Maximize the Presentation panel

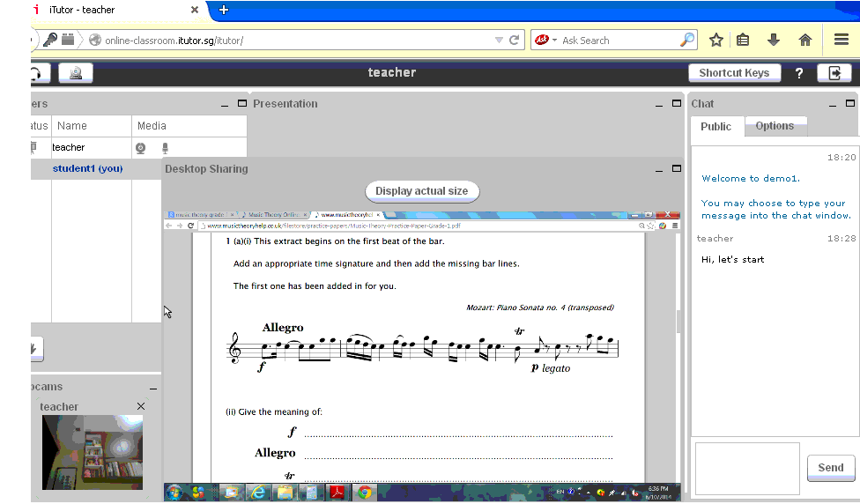click(676, 103)
